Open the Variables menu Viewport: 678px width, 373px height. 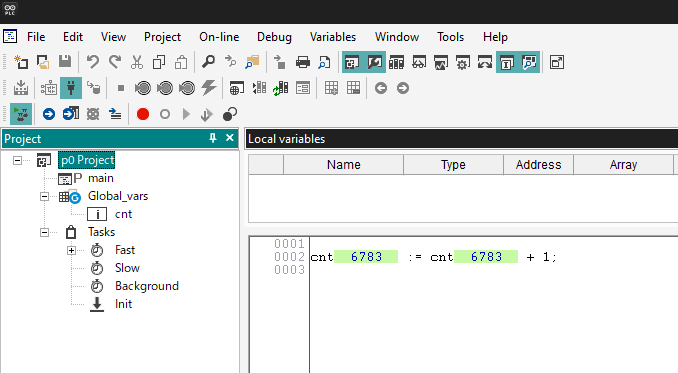click(333, 37)
